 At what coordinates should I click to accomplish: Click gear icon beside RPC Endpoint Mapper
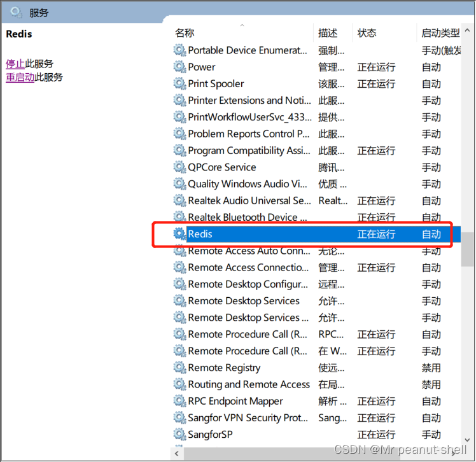pyautogui.click(x=179, y=401)
